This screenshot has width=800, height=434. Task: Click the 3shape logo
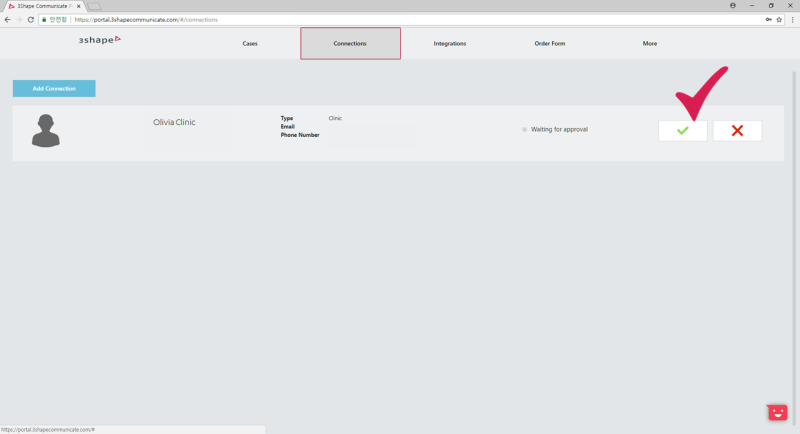click(99, 40)
